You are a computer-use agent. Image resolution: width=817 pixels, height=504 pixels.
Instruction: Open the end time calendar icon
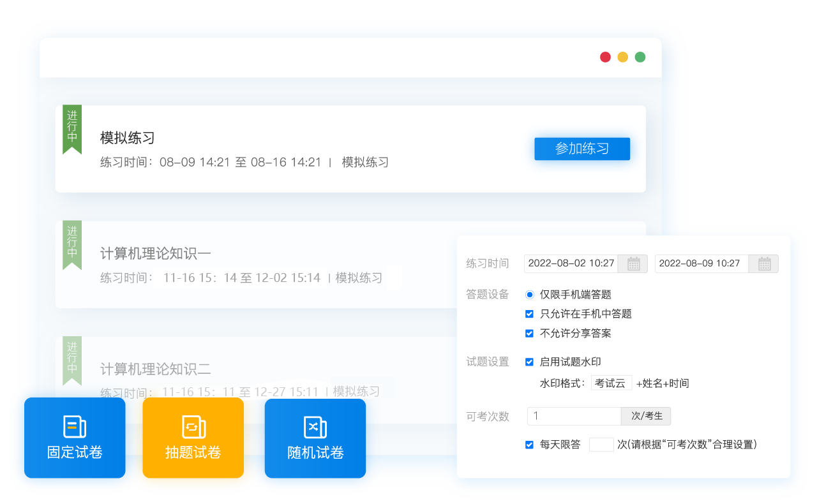[764, 263]
